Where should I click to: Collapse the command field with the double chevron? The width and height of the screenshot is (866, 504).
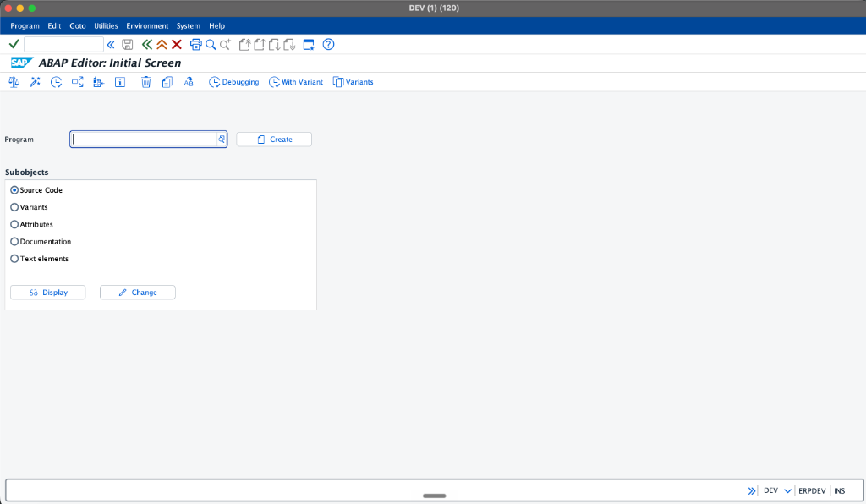111,45
